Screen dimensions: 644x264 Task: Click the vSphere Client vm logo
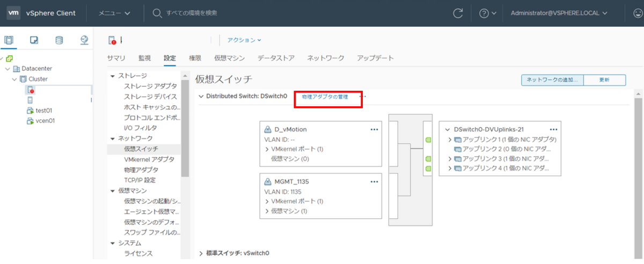click(x=14, y=13)
